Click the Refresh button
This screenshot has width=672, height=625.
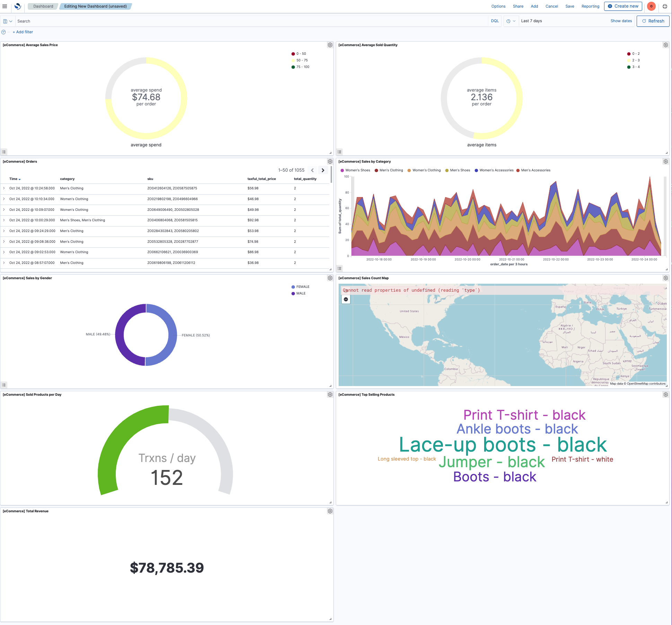point(653,21)
